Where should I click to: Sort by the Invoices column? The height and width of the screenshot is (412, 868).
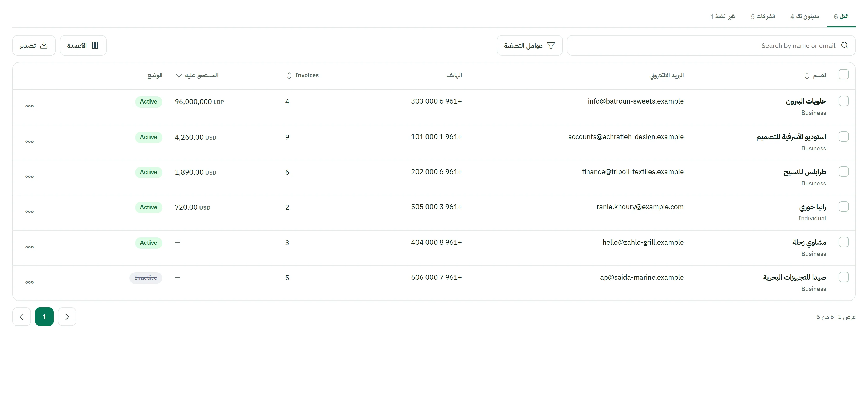tap(302, 75)
